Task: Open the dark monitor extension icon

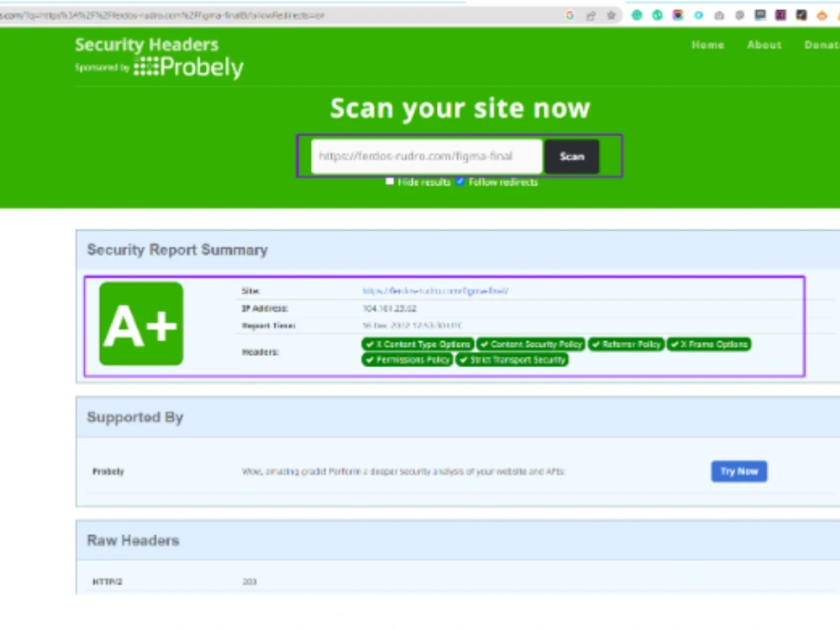Action: [x=760, y=15]
